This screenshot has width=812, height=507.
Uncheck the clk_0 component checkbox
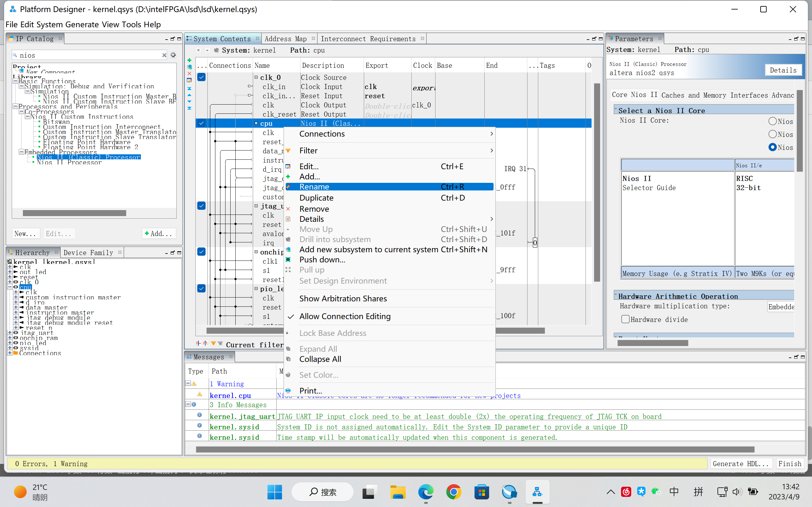tap(201, 77)
